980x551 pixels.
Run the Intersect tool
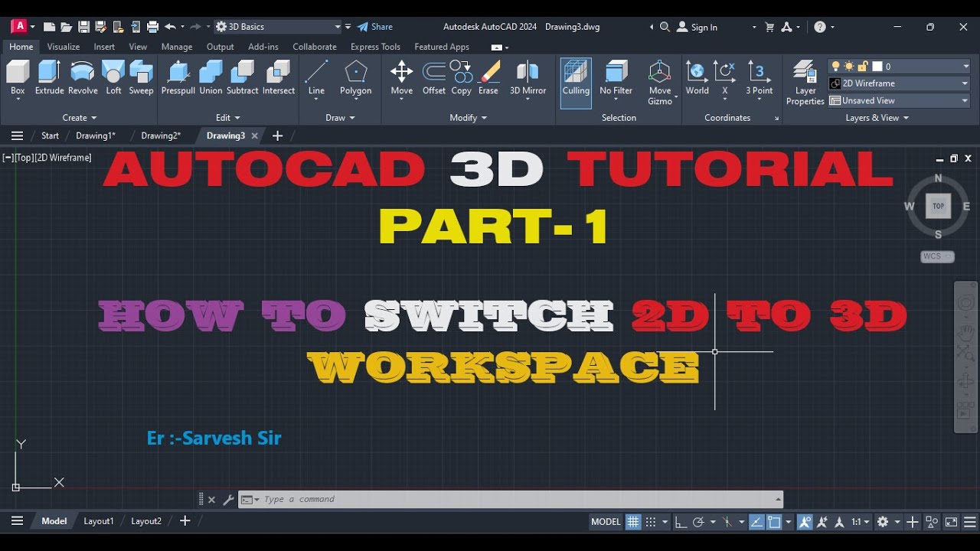(279, 78)
